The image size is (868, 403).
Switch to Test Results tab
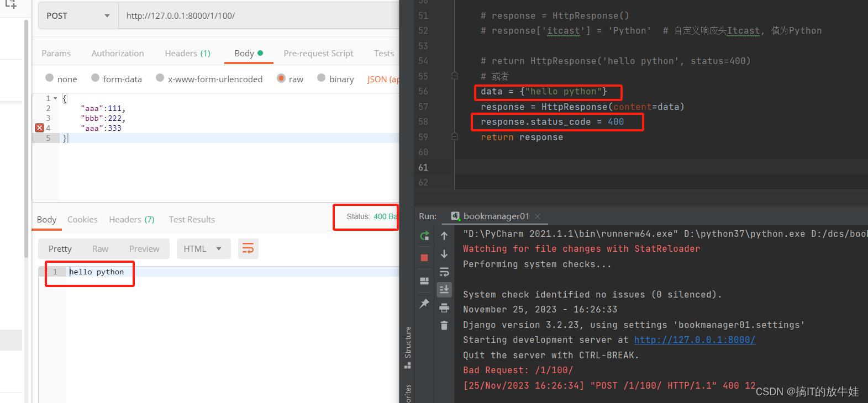coord(192,220)
